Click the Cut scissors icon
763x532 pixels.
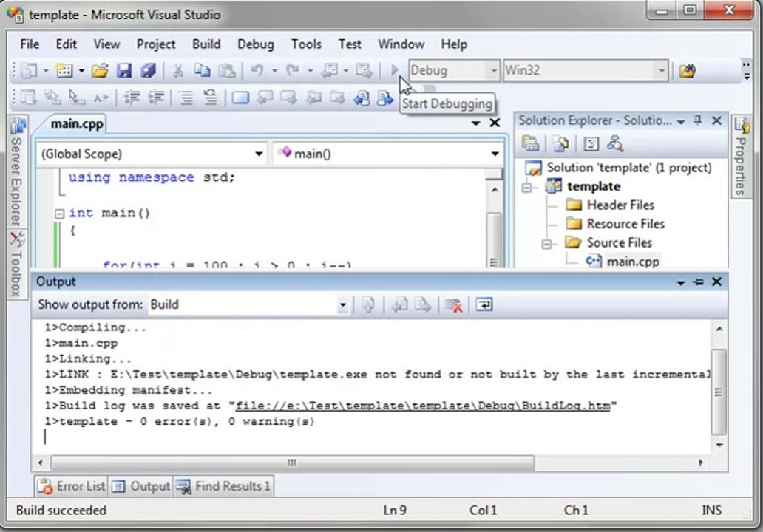click(x=178, y=71)
